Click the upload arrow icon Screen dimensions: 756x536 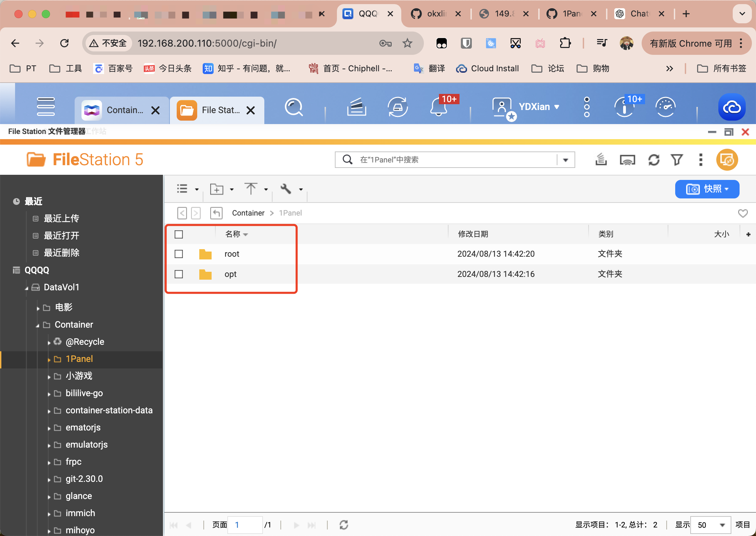pyautogui.click(x=251, y=189)
